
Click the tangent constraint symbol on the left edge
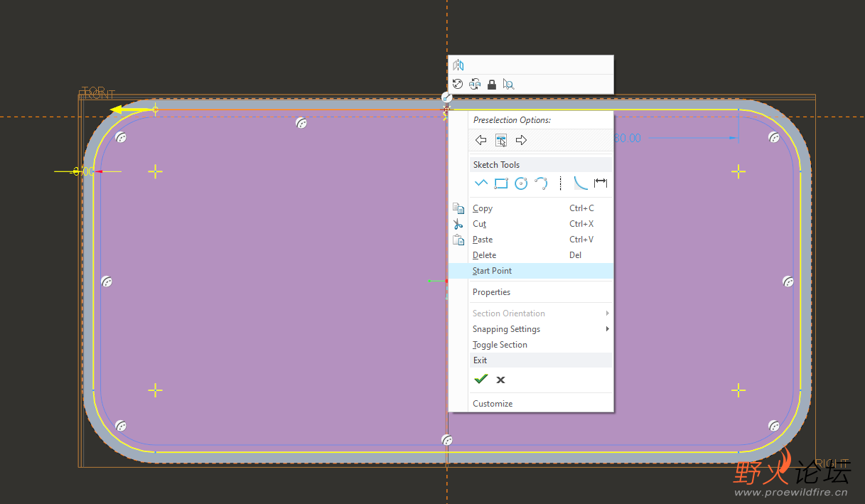pos(107,282)
